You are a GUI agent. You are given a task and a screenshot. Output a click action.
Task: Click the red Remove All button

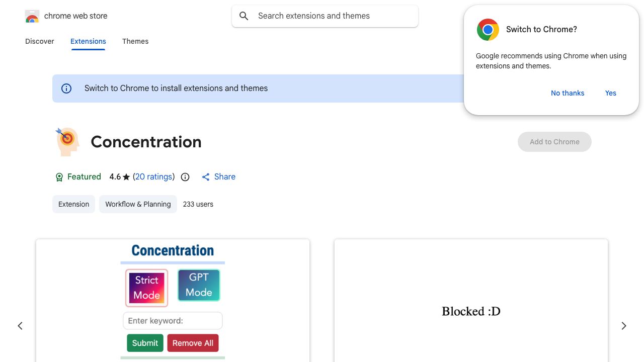(x=193, y=343)
